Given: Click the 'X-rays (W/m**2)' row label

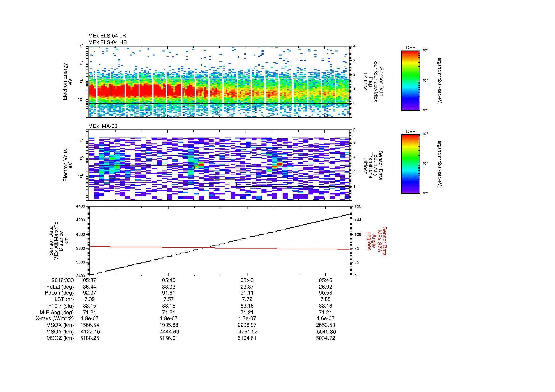Looking at the screenshot, I should pyautogui.click(x=55, y=318).
